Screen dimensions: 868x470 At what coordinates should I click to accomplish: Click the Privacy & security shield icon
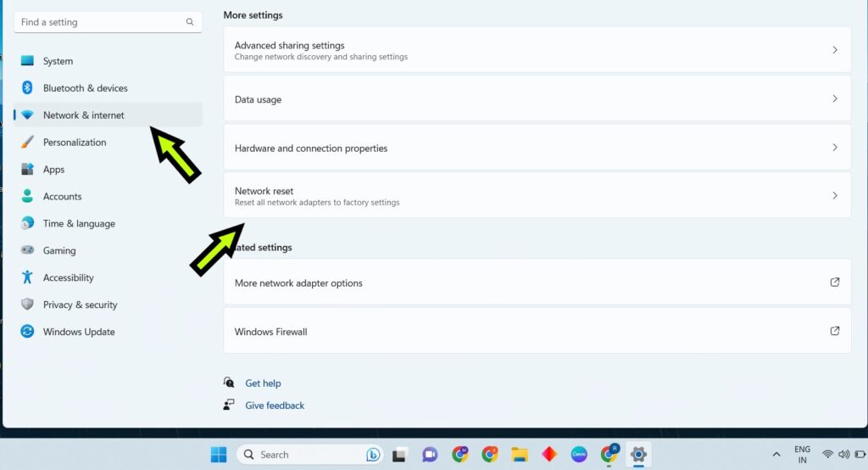[27, 305]
